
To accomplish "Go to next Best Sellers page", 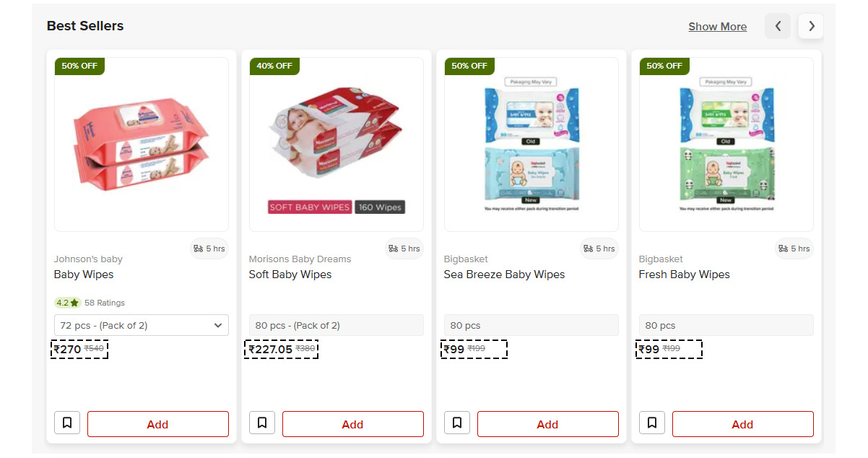I will (811, 27).
